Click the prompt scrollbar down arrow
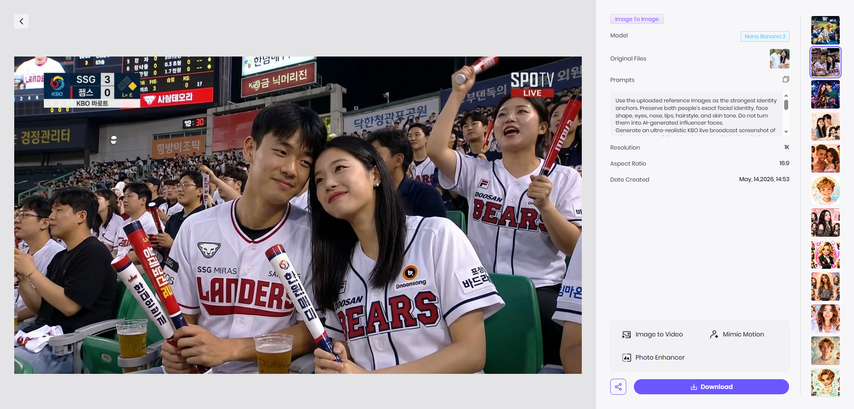This screenshot has width=854, height=409. click(x=786, y=132)
